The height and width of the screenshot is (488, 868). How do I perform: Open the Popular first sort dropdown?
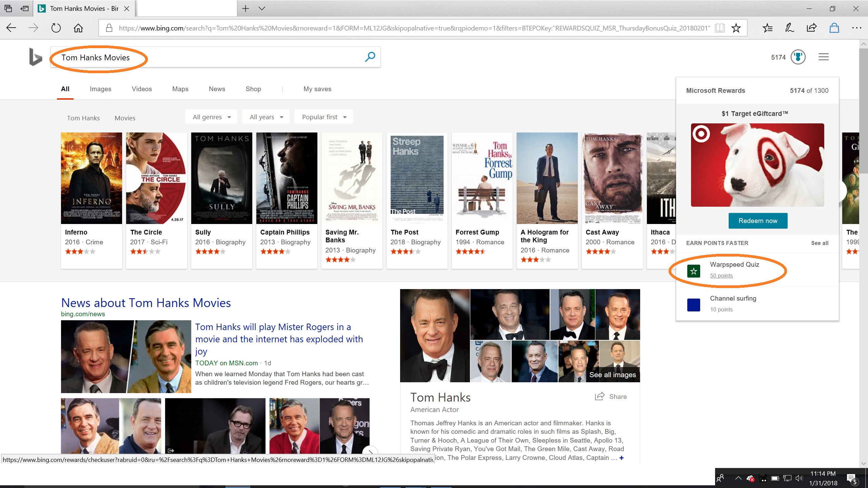pyautogui.click(x=324, y=117)
